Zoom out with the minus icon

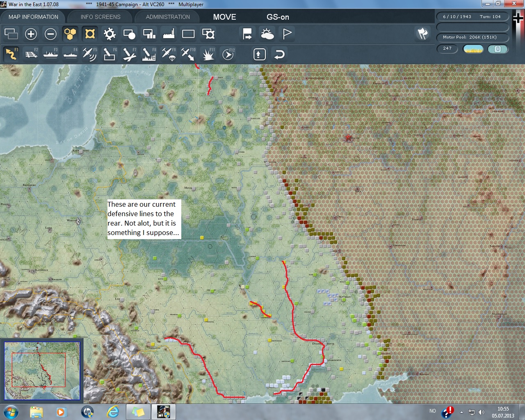coord(50,34)
